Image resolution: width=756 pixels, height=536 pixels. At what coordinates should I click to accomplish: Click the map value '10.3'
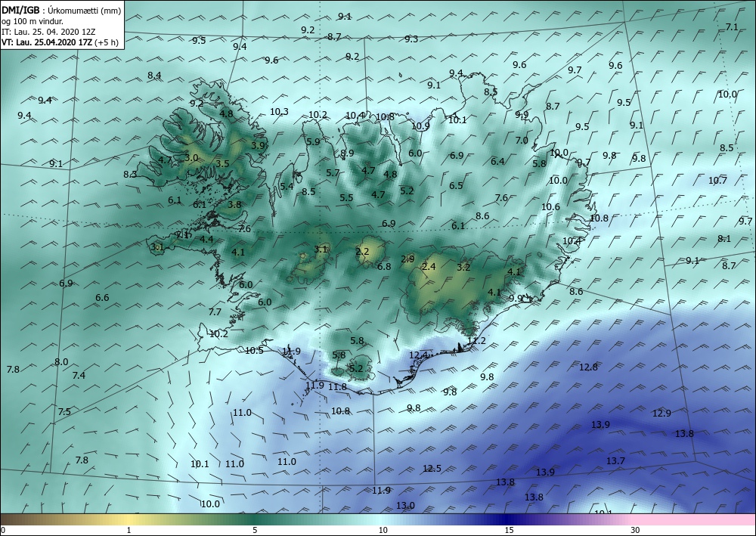pos(279,111)
